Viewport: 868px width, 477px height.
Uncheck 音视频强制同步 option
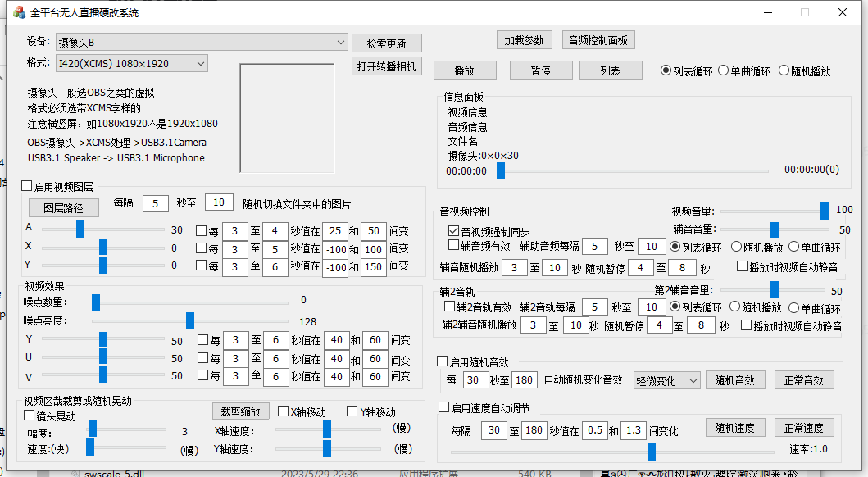click(x=454, y=232)
